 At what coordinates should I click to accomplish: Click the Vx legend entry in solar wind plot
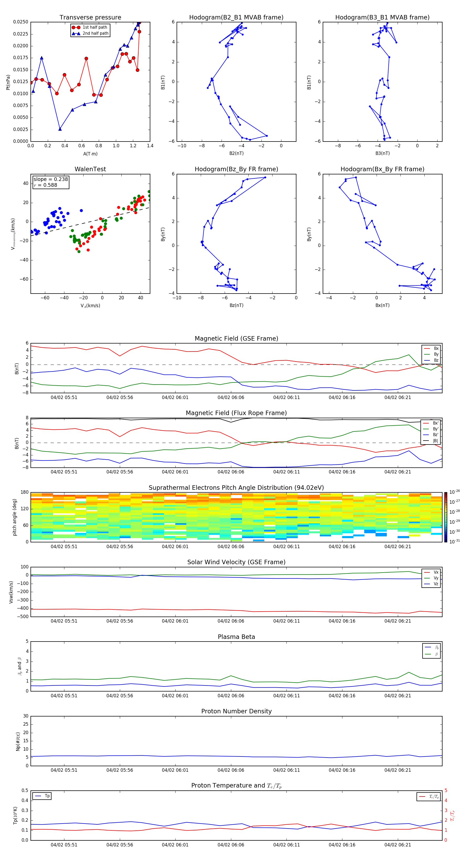pyautogui.click(x=431, y=573)
